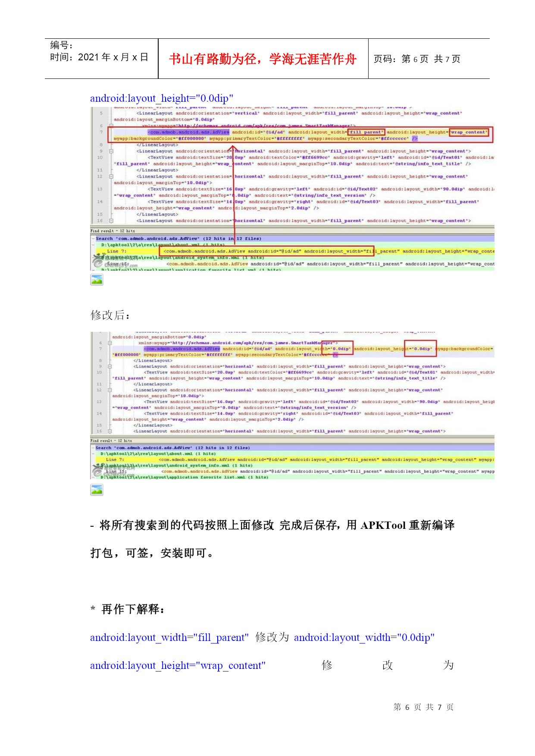This screenshot has width=535, height=756.
Task: Click the boxed "fill_parent" value on editor line 7
Action: tap(366, 132)
